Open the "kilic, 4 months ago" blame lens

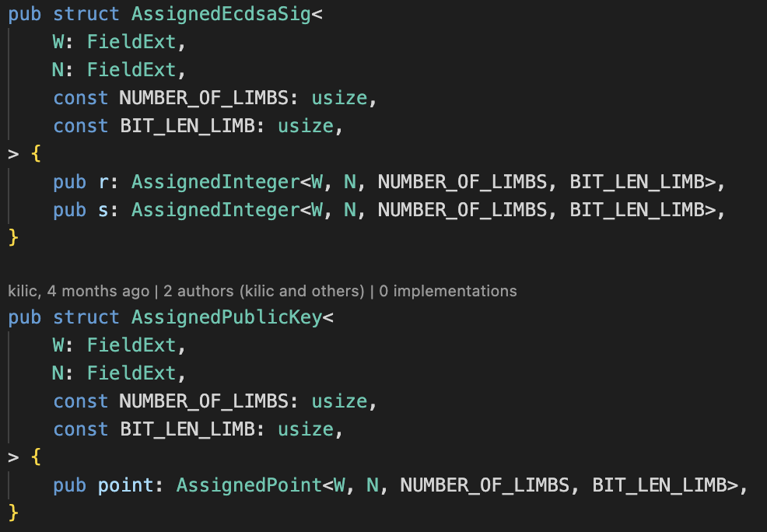(x=78, y=291)
